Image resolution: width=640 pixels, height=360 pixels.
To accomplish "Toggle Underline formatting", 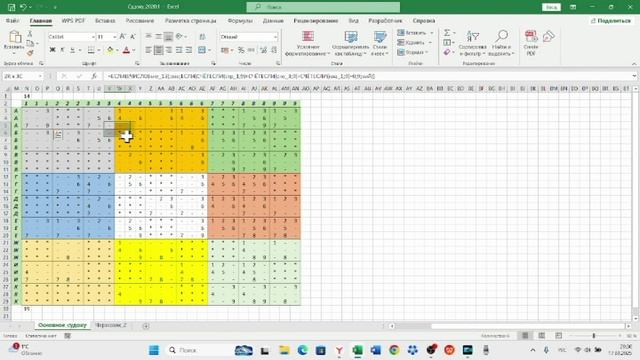I will pos(72,50).
